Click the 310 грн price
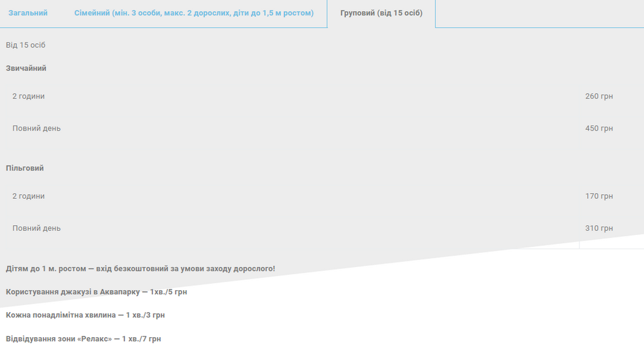Screen dimensions: 644x361 coord(599,228)
